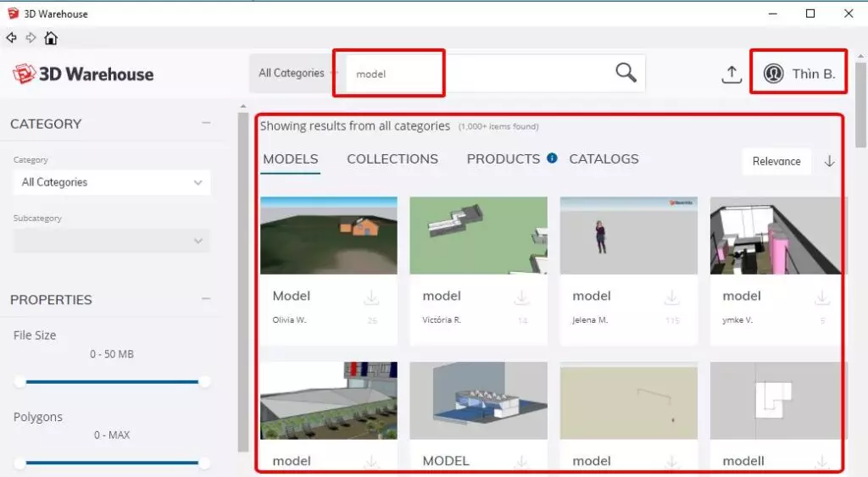Go forward with the forward arrow
The image size is (868, 477).
coord(31,37)
